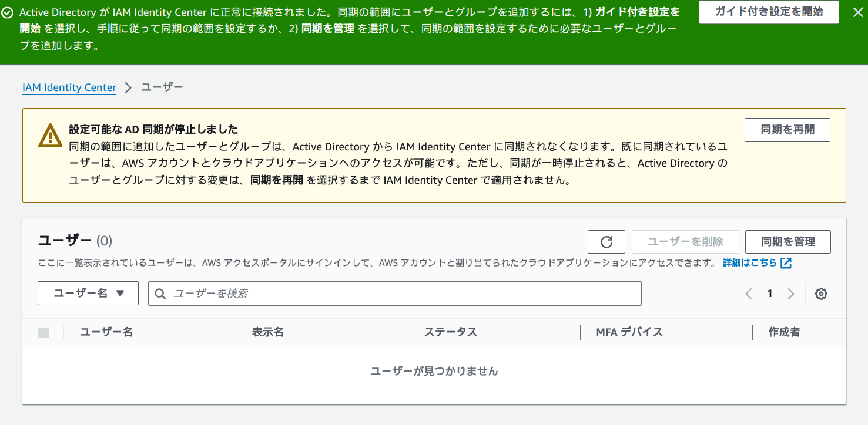Click ガイド付き設定を開始 button
This screenshot has width=868, height=425.
pos(769,12)
